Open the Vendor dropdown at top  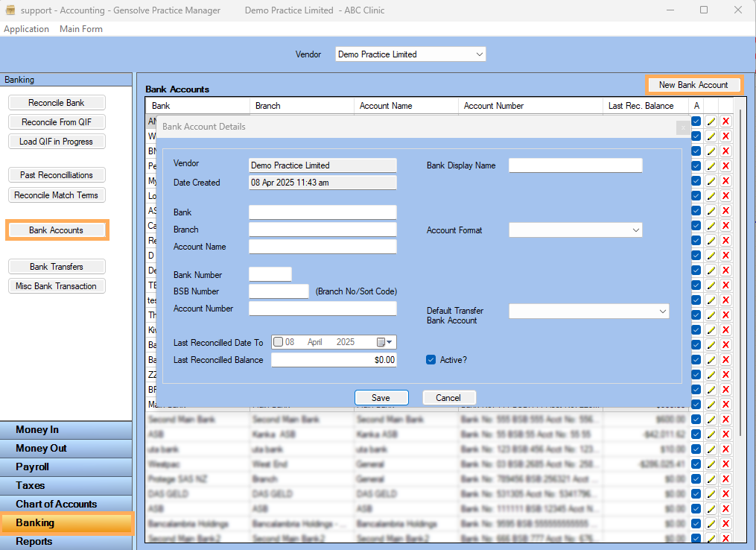410,54
